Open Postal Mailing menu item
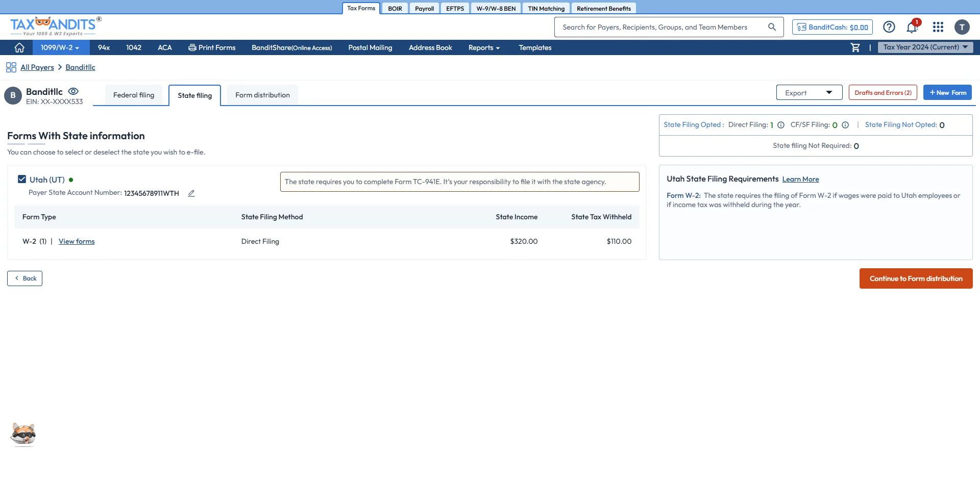Screen dimensions: 980x486 [x=370, y=47]
